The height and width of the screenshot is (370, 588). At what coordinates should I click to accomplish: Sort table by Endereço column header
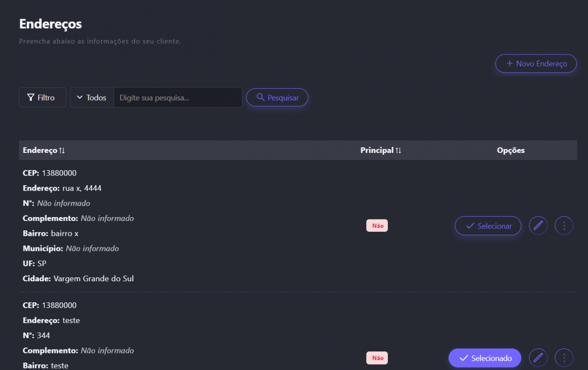[x=40, y=150]
